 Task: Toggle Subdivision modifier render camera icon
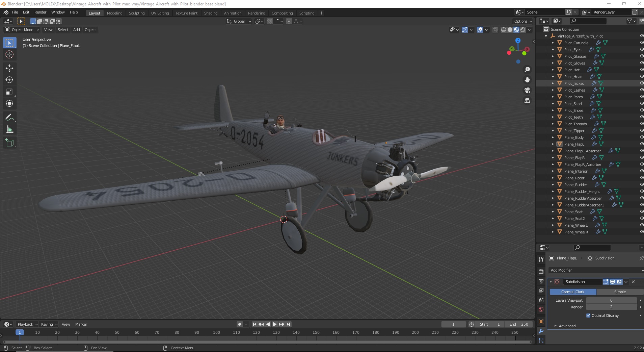pos(619,282)
